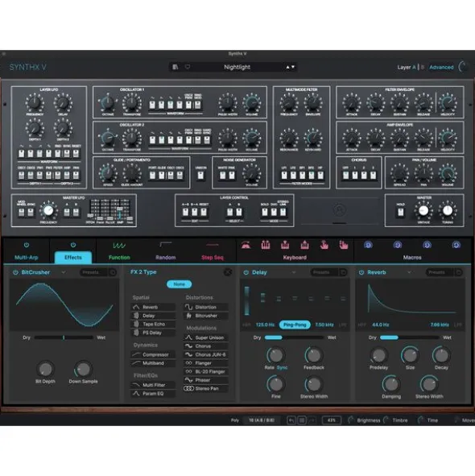
Task: Choose Compressor under Dynamics
Action: (x=153, y=354)
